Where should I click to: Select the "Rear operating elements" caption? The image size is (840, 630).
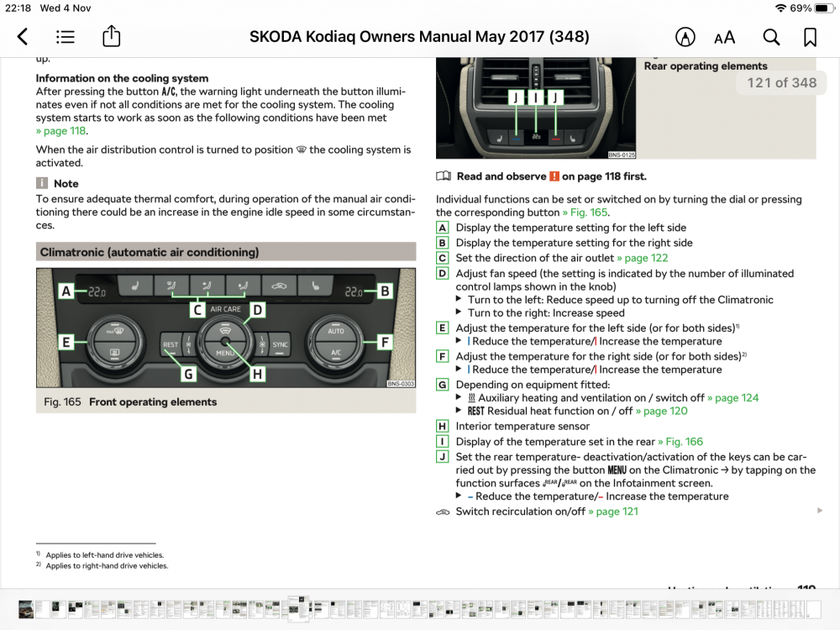(x=706, y=66)
